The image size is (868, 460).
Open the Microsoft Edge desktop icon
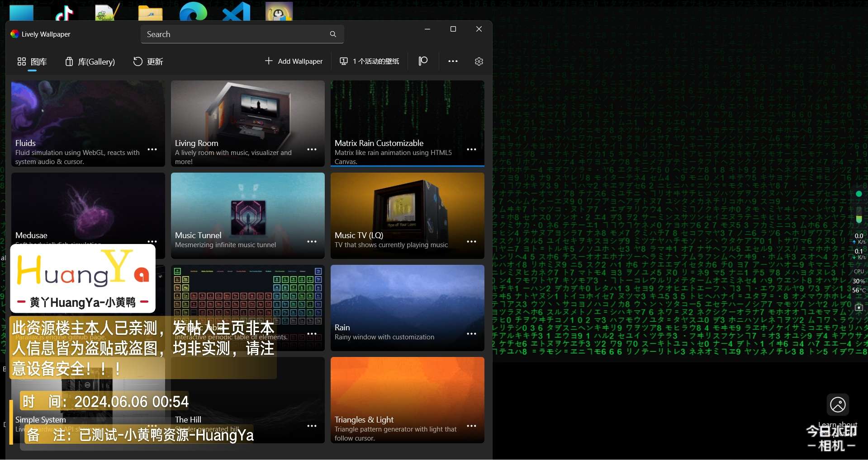coord(193,12)
